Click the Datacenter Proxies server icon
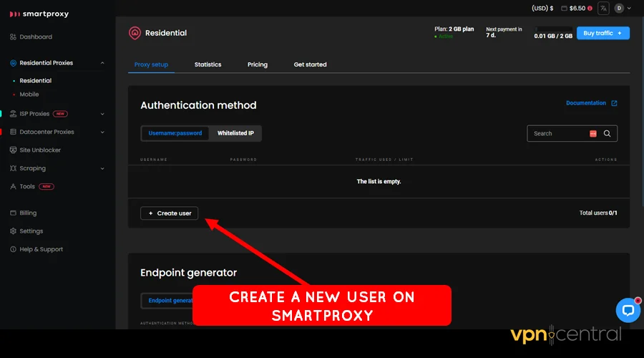Image resolution: width=644 pixels, height=358 pixels. point(13,132)
